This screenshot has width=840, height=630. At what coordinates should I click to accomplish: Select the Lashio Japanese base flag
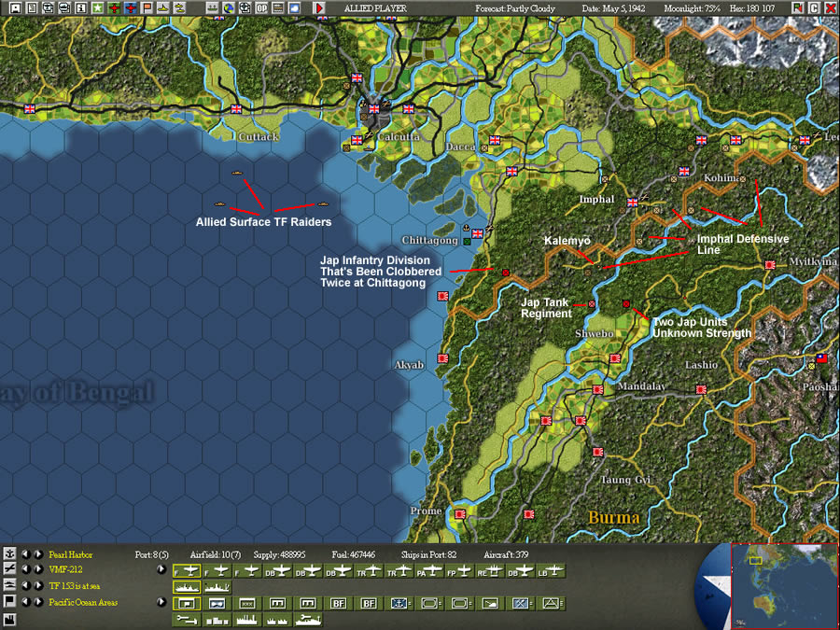(701, 389)
